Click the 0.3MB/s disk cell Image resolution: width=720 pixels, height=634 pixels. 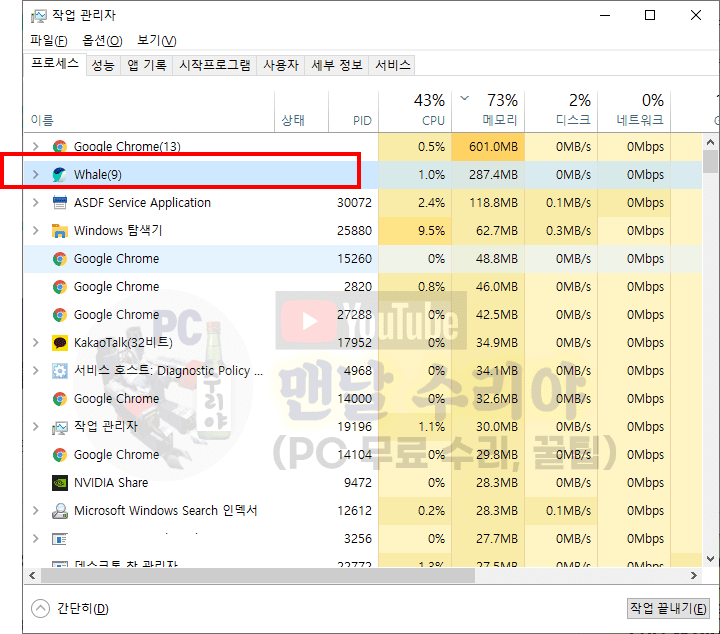pyautogui.click(x=561, y=230)
